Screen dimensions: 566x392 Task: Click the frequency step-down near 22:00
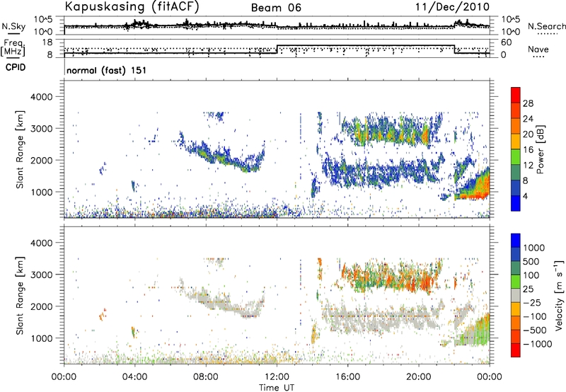[x=454, y=49]
